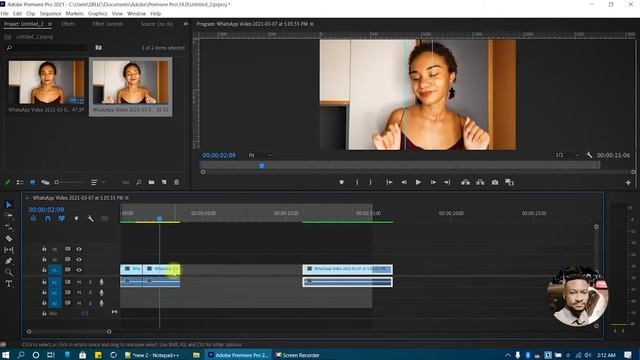Viewport: 640px width, 360px height.
Task: Select the Ripple Edit tool
Action: pos(9,227)
